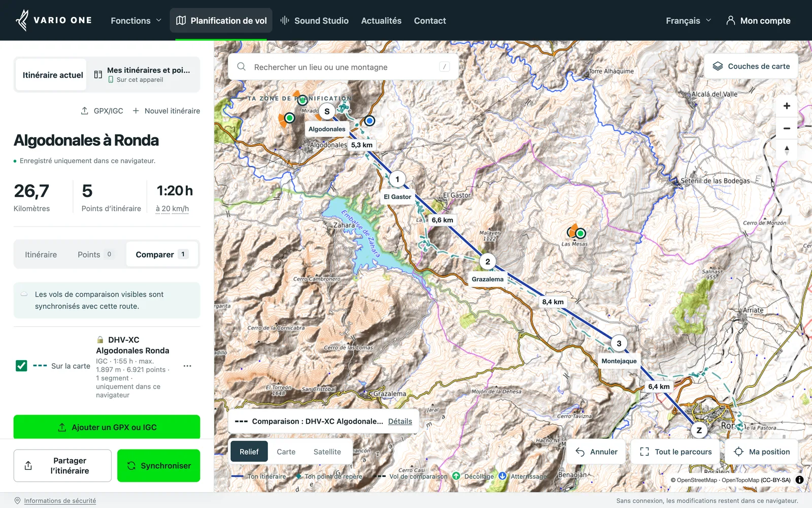Click the blue landing marker near Algodonales

point(369,121)
